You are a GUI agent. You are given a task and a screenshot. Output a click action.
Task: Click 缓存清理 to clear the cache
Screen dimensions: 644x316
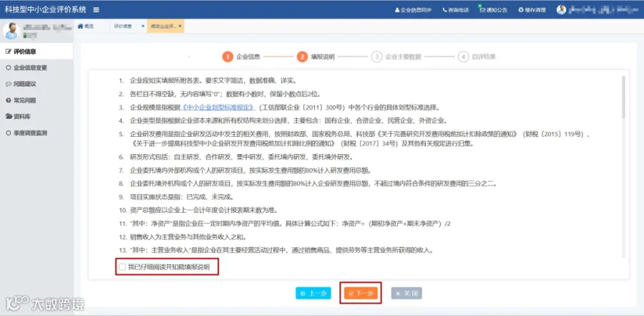point(532,10)
